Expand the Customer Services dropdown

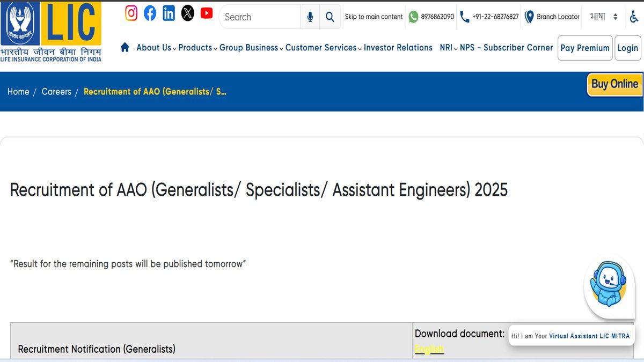click(x=320, y=48)
